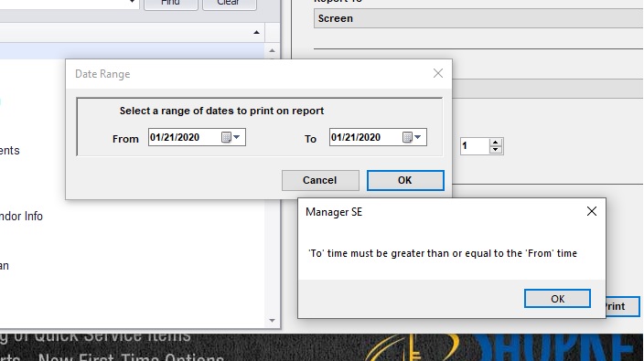Expand the To date dropdown arrow
644x361 pixels.
coord(418,137)
